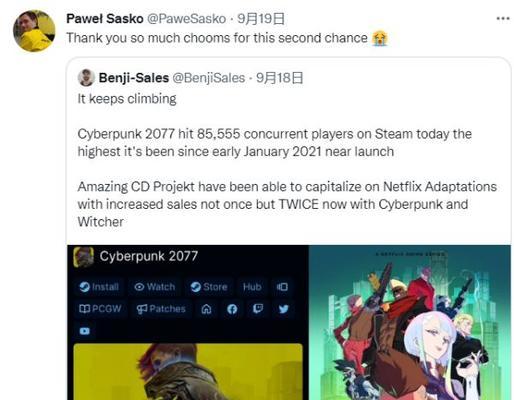Click the Cyberpunk 2077 game icon
This screenshot has height=400, width=514.
pos(83,257)
